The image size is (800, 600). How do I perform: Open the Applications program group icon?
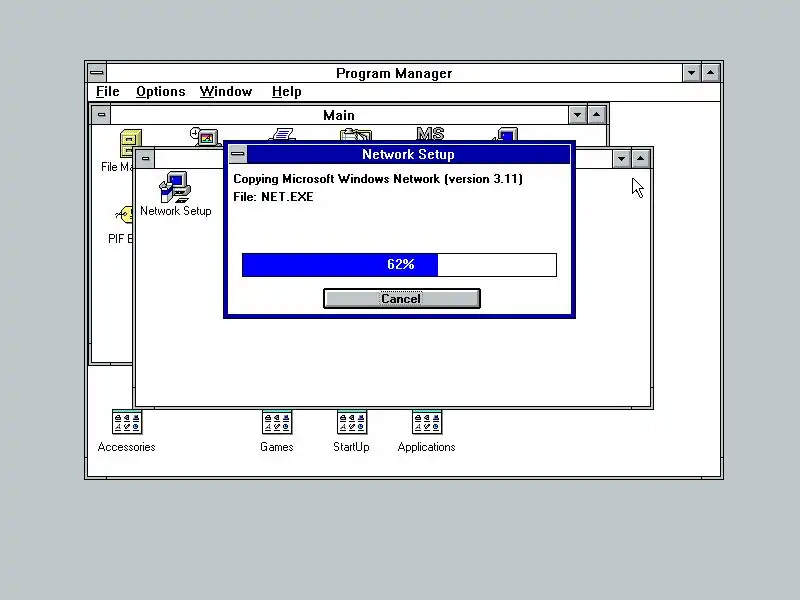pos(427,431)
